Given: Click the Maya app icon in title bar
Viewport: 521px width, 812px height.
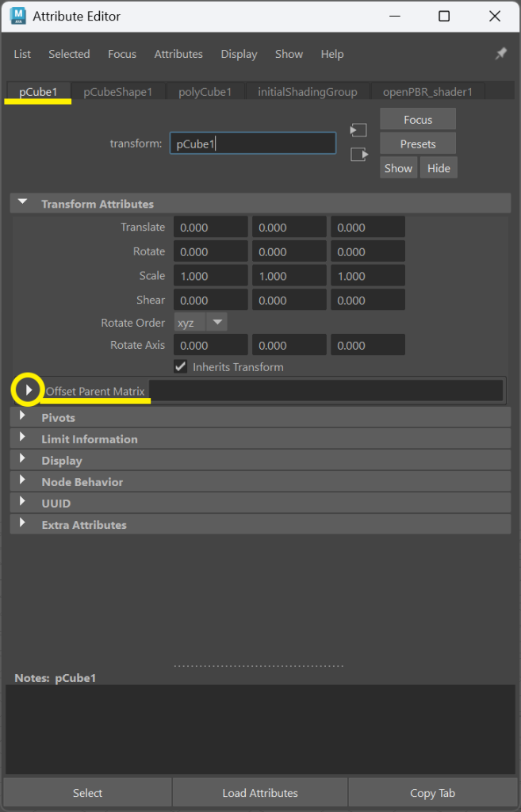Looking at the screenshot, I should pyautogui.click(x=17, y=16).
